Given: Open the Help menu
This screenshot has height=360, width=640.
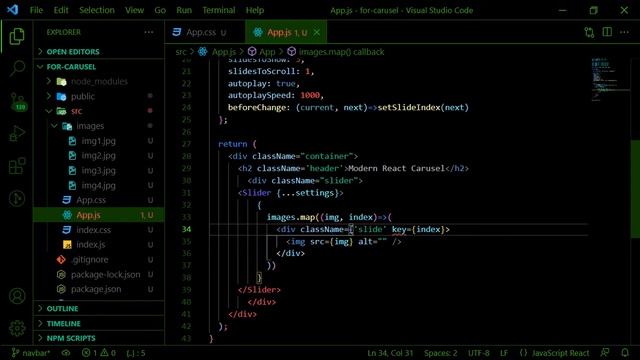Looking at the screenshot, I should (255, 10).
